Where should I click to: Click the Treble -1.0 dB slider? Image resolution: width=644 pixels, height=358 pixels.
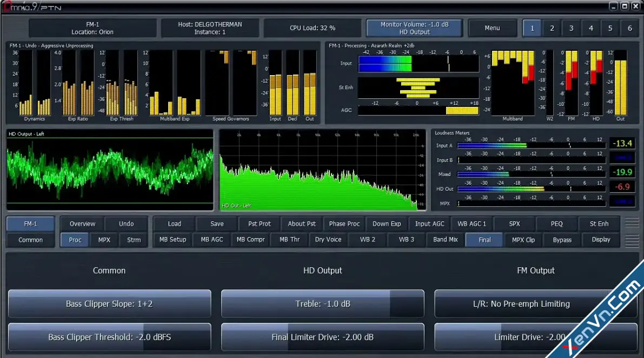coord(322,304)
